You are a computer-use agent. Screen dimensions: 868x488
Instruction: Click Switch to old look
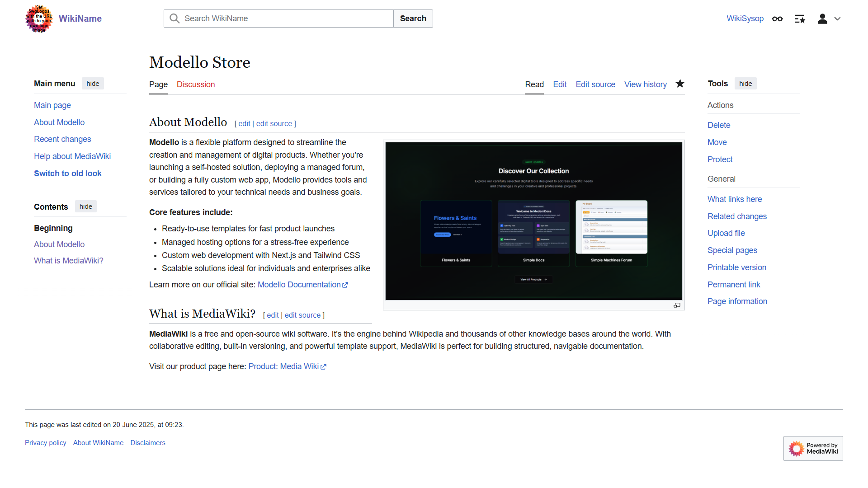(x=68, y=174)
